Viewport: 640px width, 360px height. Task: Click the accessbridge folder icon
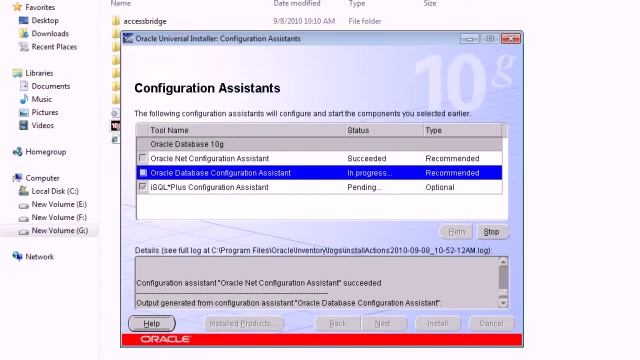click(x=116, y=21)
